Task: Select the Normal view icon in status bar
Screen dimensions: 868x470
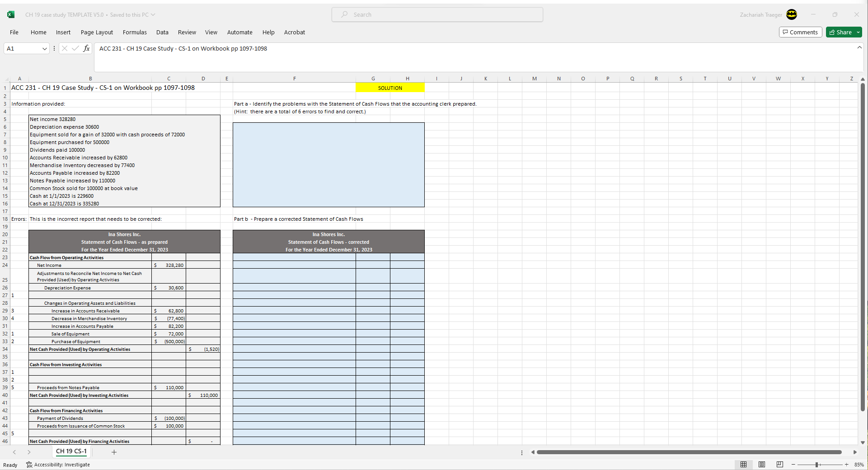Action: tap(744, 465)
